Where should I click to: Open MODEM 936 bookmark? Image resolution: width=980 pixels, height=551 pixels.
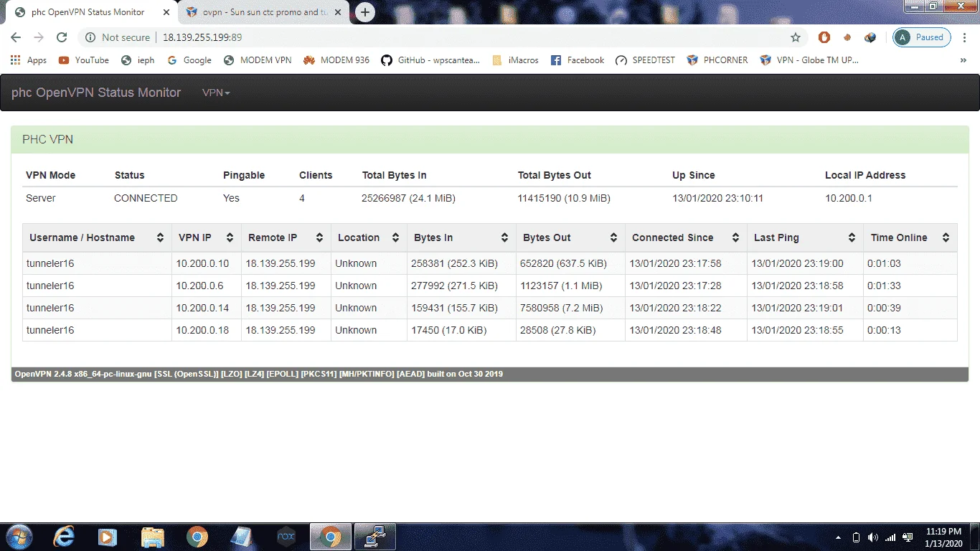coord(336,60)
